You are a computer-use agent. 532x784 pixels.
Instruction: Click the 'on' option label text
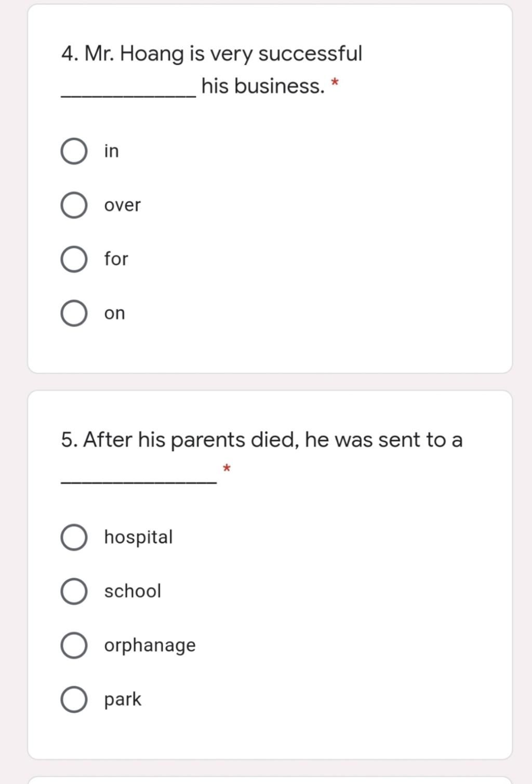pos(114,313)
